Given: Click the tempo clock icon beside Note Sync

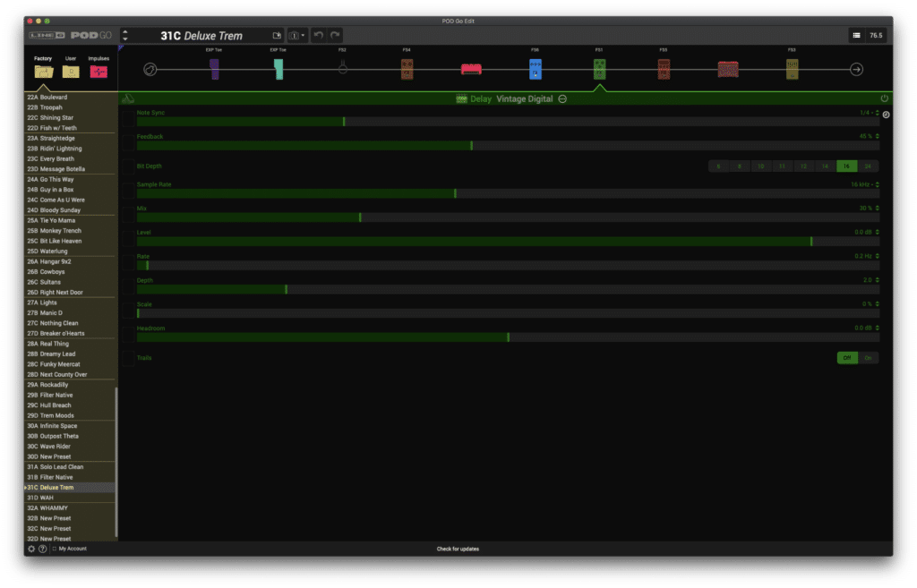Looking at the screenshot, I should (886, 115).
